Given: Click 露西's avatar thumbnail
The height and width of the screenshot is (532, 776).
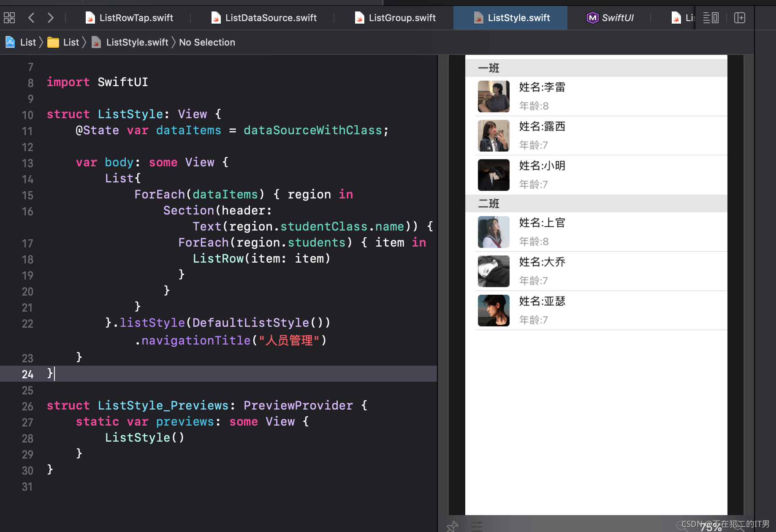Looking at the screenshot, I should [494, 136].
